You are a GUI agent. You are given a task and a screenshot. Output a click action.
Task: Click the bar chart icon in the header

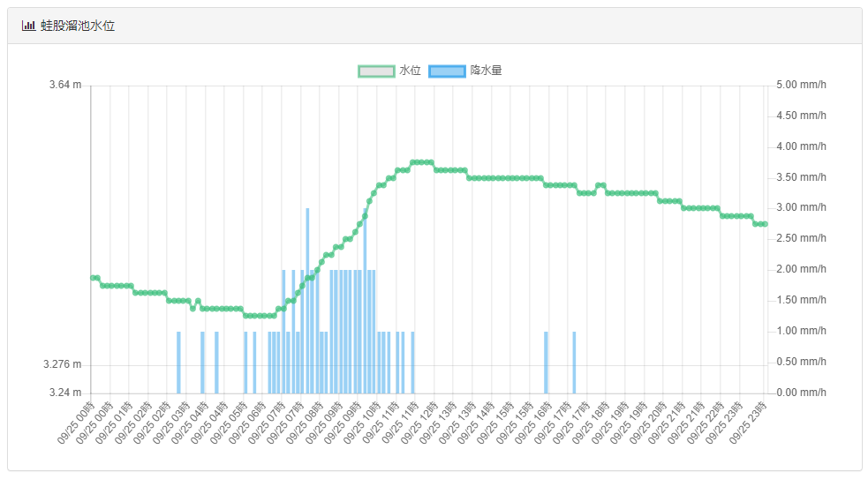(29, 26)
